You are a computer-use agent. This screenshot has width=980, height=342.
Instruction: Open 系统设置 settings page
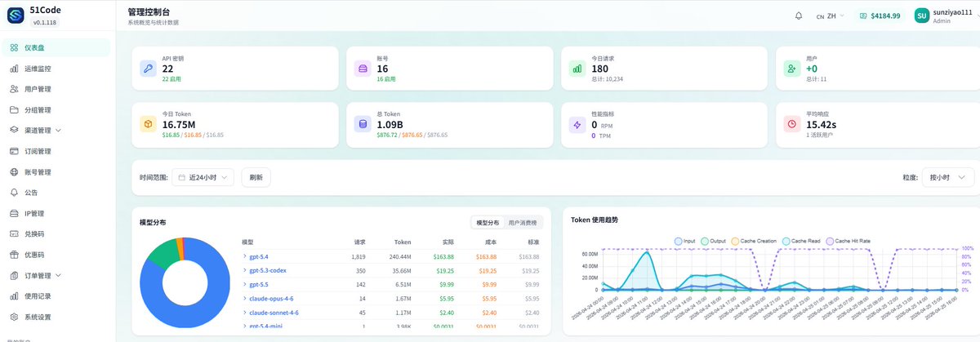tap(57, 317)
